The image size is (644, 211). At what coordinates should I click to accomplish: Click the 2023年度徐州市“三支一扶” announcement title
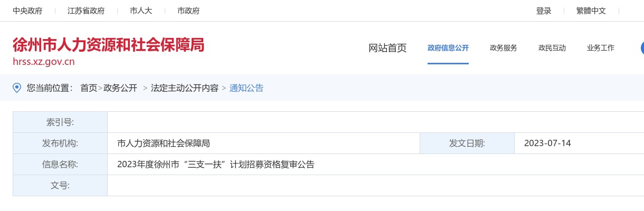pos(216,164)
